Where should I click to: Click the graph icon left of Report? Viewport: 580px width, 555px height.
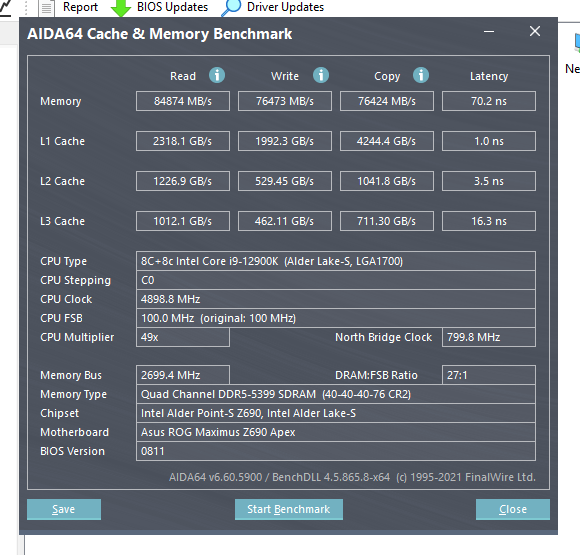tap(6, 8)
